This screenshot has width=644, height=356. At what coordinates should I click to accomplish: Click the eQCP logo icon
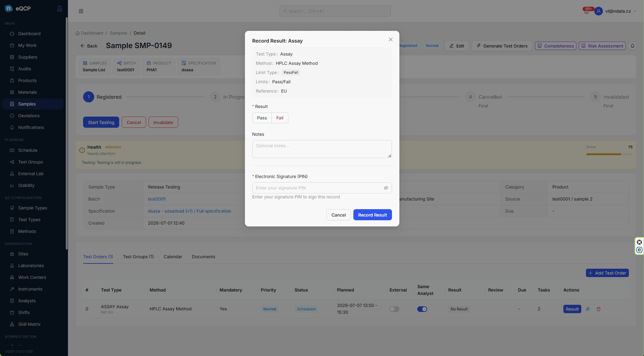tap(9, 8)
